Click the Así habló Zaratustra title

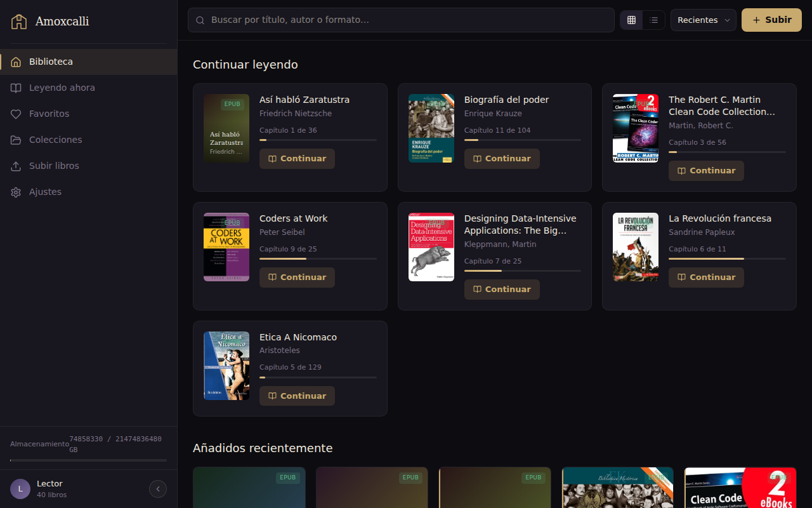304,100
